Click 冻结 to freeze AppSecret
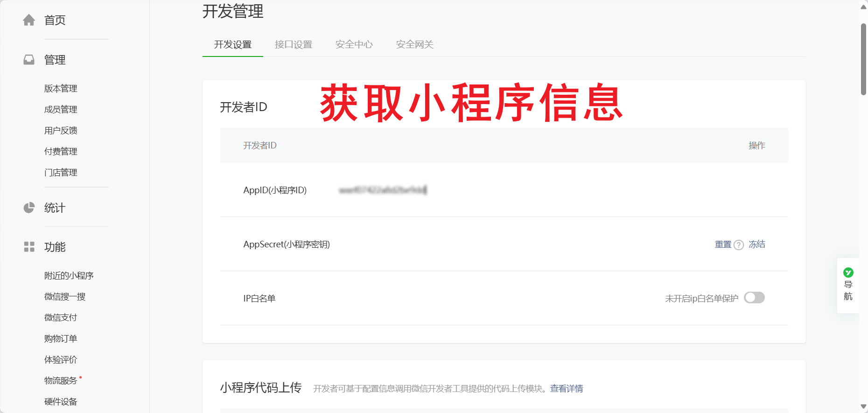This screenshot has height=413, width=868. tap(757, 245)
